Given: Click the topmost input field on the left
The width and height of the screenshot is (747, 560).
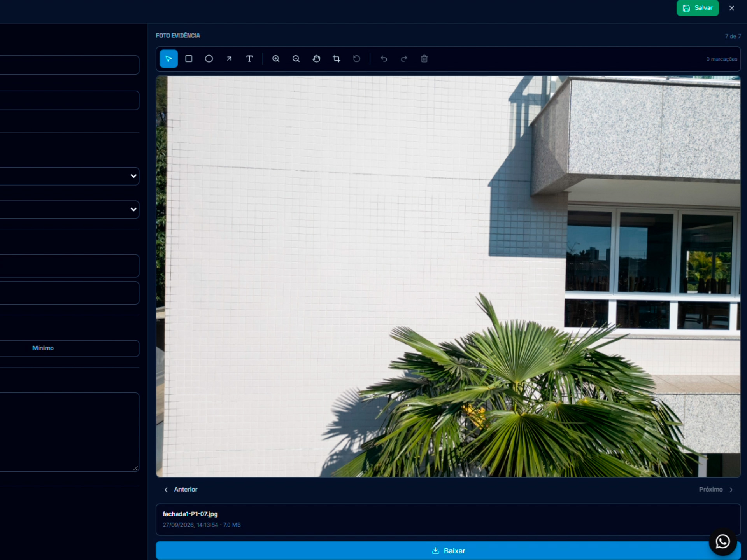Looking at the screenshot, I should tap(70, 65).
